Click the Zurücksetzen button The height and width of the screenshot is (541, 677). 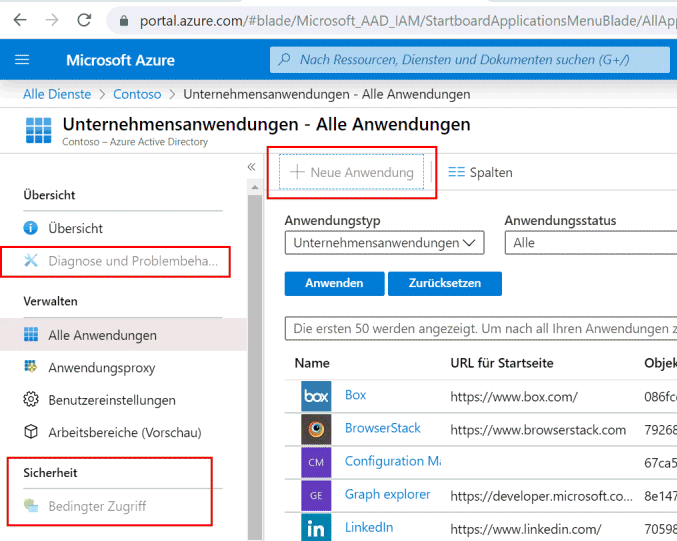click(x=445, y=283)
